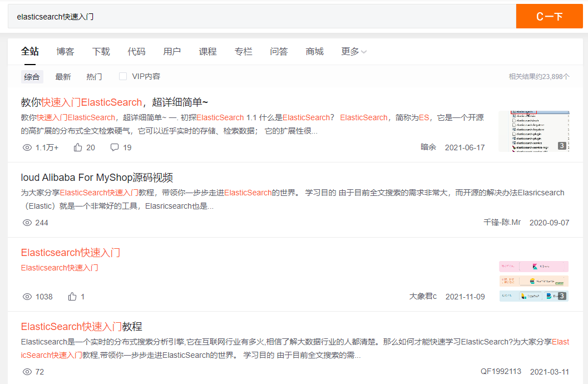The height and width of the screenshot is (384, 588).
Task: Click the date 2021-03-11
Action: pyautogui.click(x=550, y=372)
